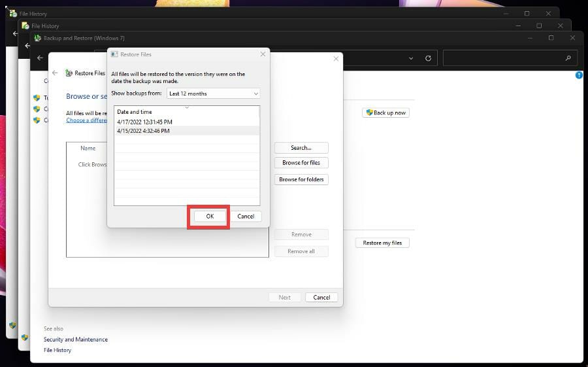Click the rearmost File History window icon
588x367 pixels.
(13, 14)
